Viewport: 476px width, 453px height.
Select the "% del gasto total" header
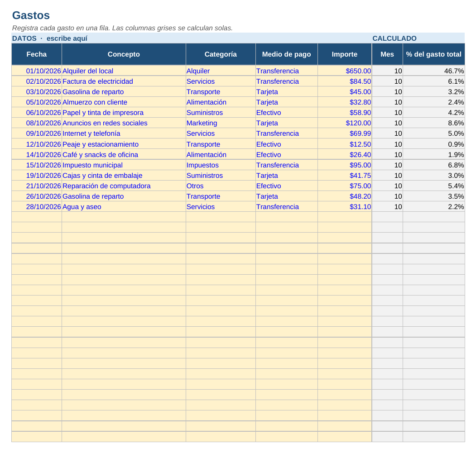(x=434, y=54)
